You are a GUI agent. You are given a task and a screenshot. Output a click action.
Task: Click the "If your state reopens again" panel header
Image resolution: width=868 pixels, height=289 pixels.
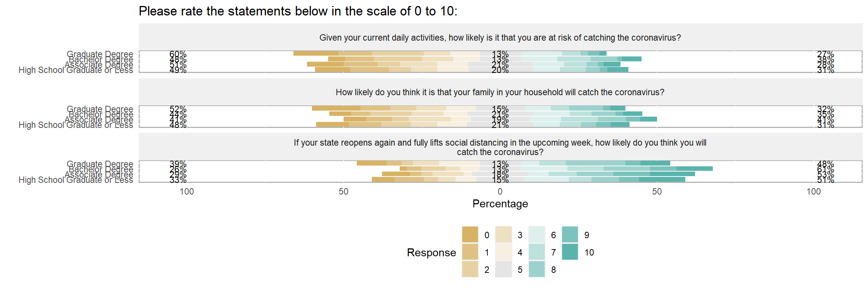500,147
